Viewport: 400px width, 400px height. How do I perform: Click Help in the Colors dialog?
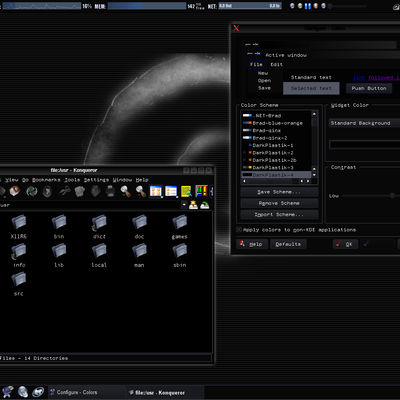click(252, 244)
